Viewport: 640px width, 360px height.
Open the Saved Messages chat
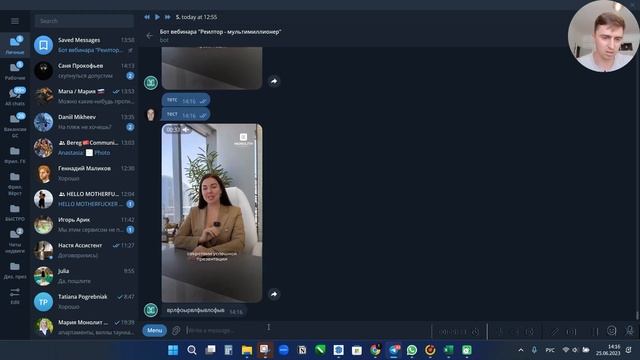(84, 45)
